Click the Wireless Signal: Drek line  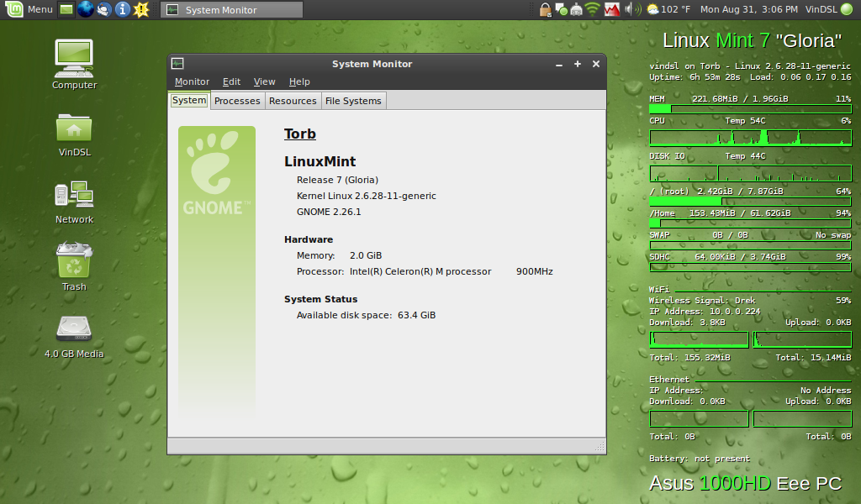[702, 301]
